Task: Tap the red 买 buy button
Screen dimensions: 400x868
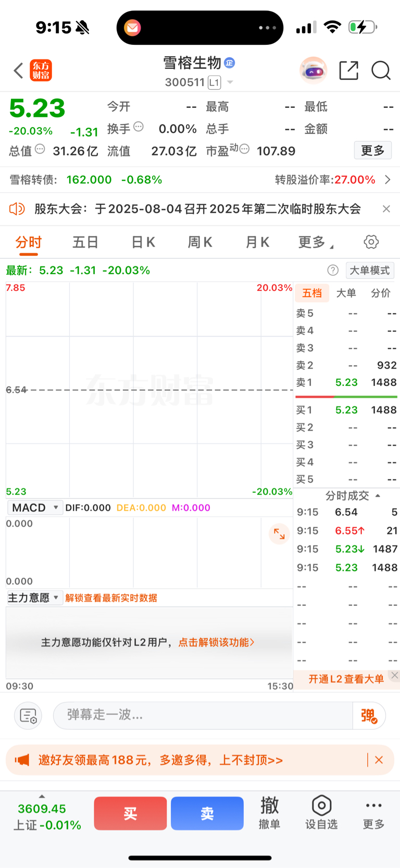Action: click(130, 813)
